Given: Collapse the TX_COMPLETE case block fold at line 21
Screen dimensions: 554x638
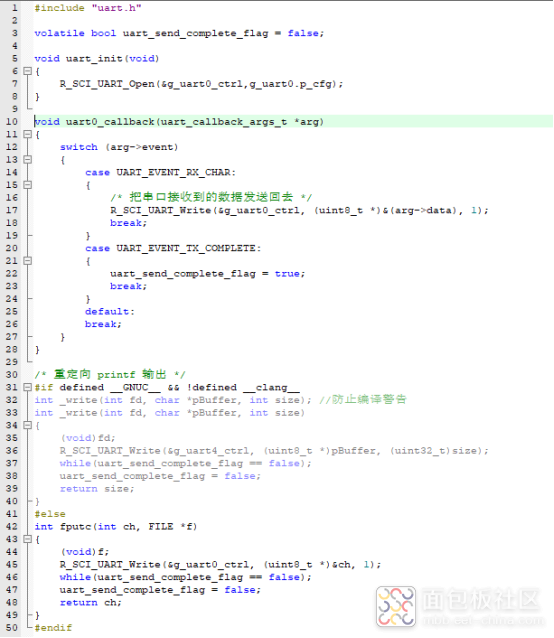Looking at the screenshot, I should click(28, 261).
